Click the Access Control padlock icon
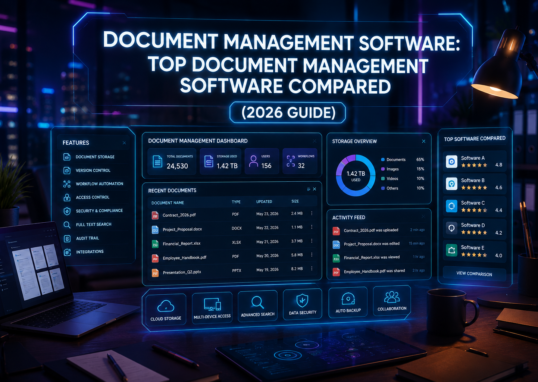538x382 pixels. pos(67,197)
